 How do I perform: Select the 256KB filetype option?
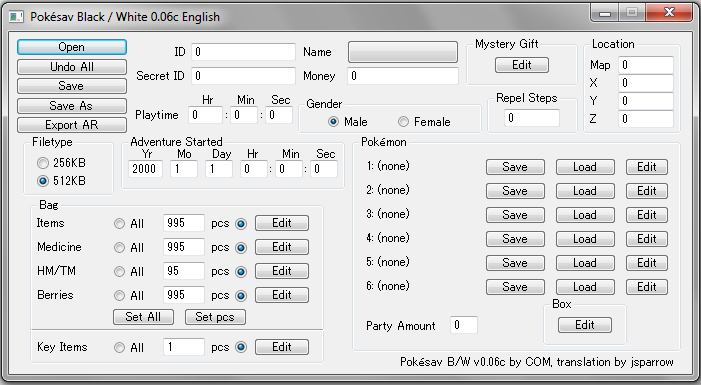coord(42,163)
